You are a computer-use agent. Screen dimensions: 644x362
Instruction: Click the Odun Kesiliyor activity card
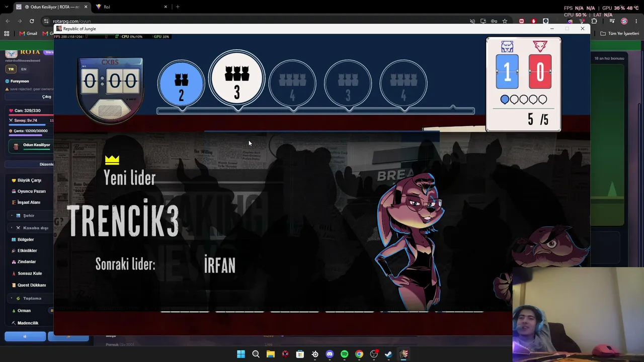click(x=31, y=146)
